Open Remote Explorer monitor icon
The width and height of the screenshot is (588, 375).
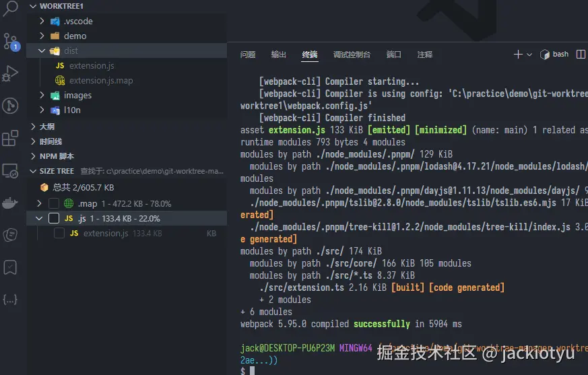[x=10, y=170]
